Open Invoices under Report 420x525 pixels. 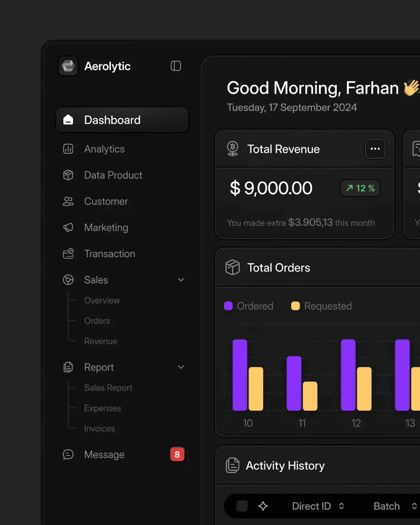pos(100,428)
